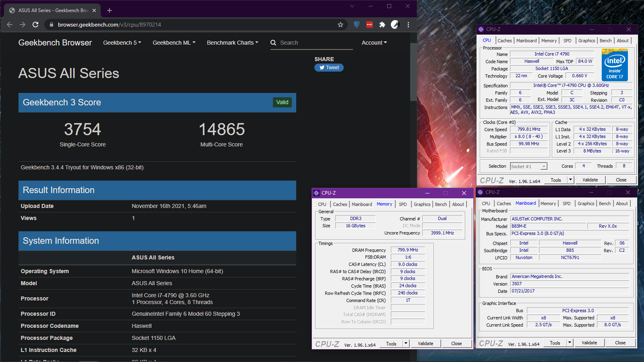Click the Max TDP value 84.0 W
644x362 pixels.
point(585,61)
